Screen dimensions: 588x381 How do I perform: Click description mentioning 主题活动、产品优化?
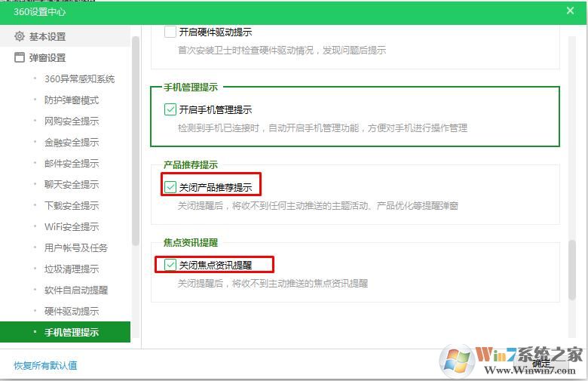tap(318, 206)
